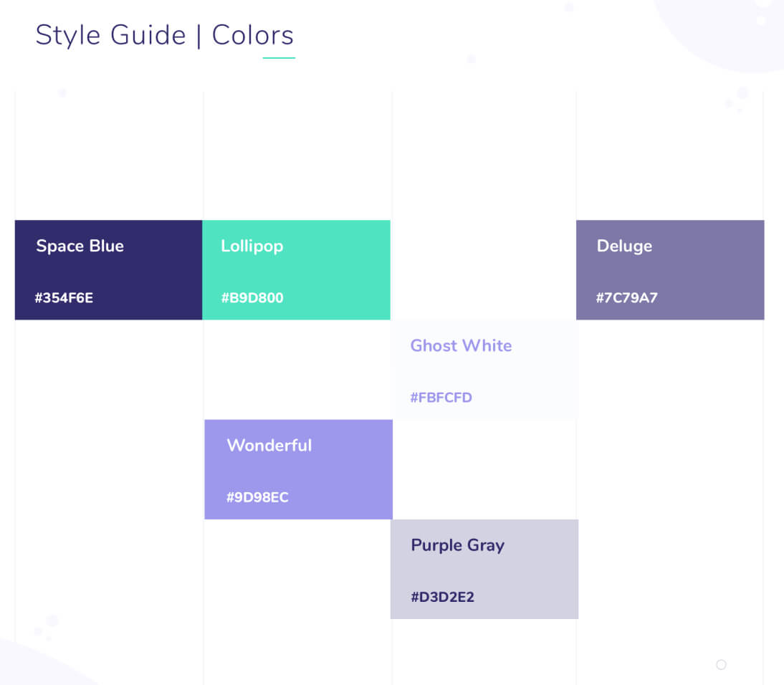Viewport: 784px width, 685px height.
Task: Click the hex code #7C79A7
Action: tap(626, 297)
